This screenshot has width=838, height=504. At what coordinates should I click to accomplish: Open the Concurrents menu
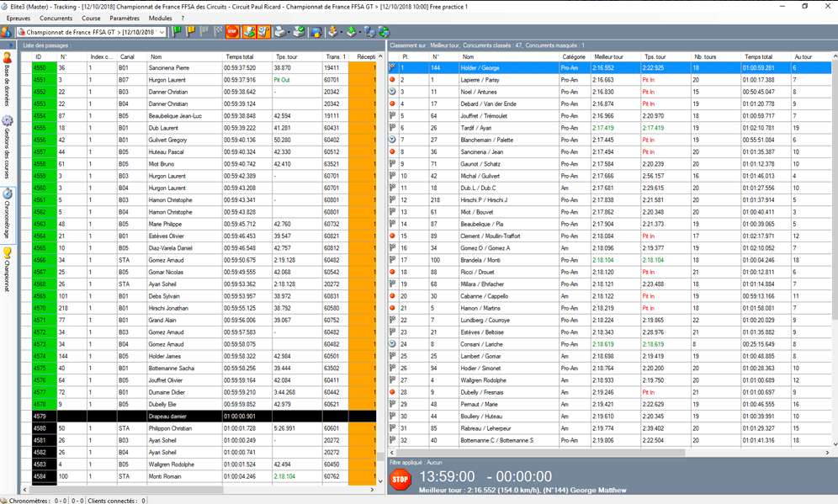coord(56,18)
